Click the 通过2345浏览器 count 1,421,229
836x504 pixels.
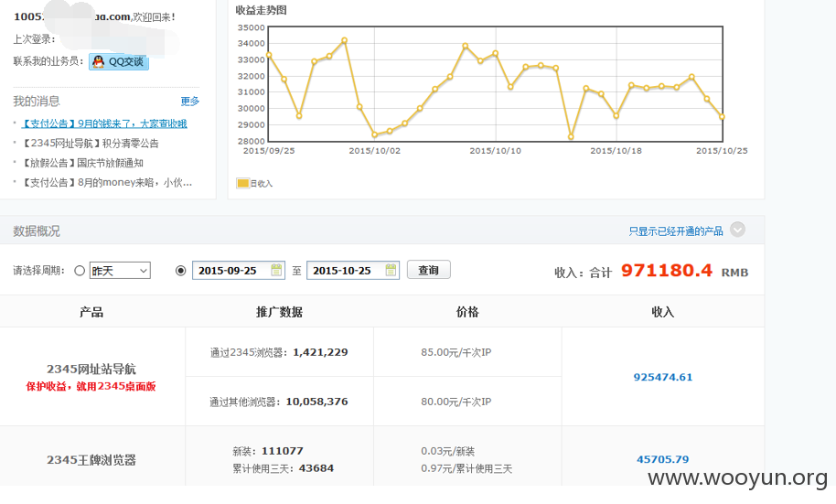click(x=320, y=352)
